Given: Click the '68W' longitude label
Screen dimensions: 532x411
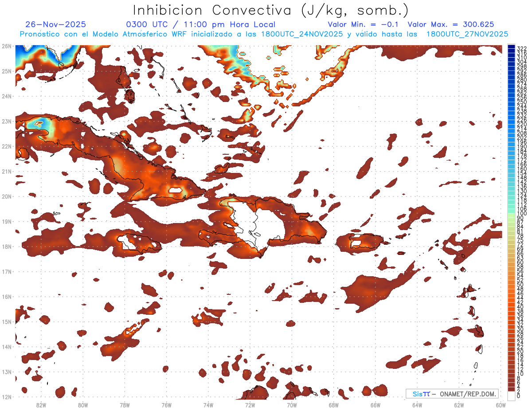Looking at the screenshot, I should [x=333, y=405].
